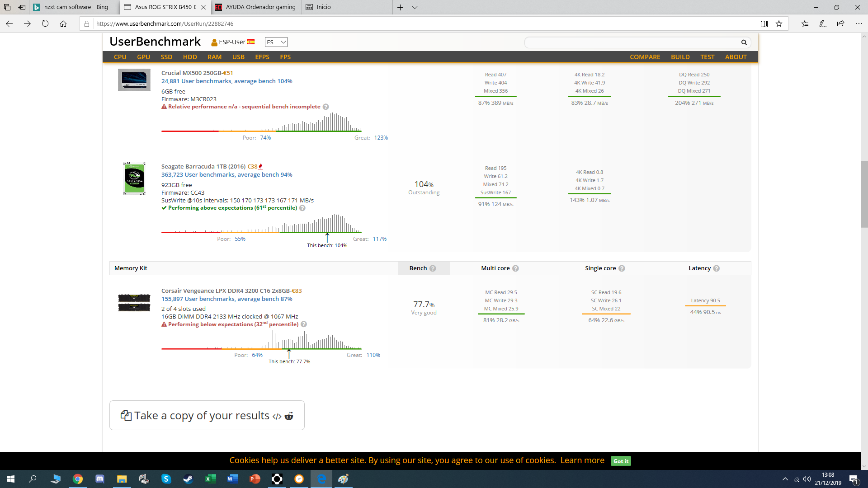
Task: Switch to the Inicio tab
Action: point(347,7)
